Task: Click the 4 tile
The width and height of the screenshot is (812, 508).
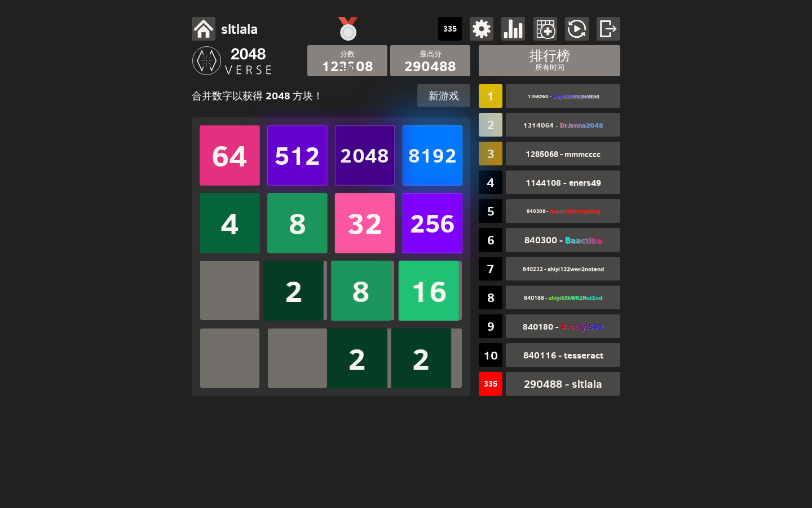Action: 230,223
